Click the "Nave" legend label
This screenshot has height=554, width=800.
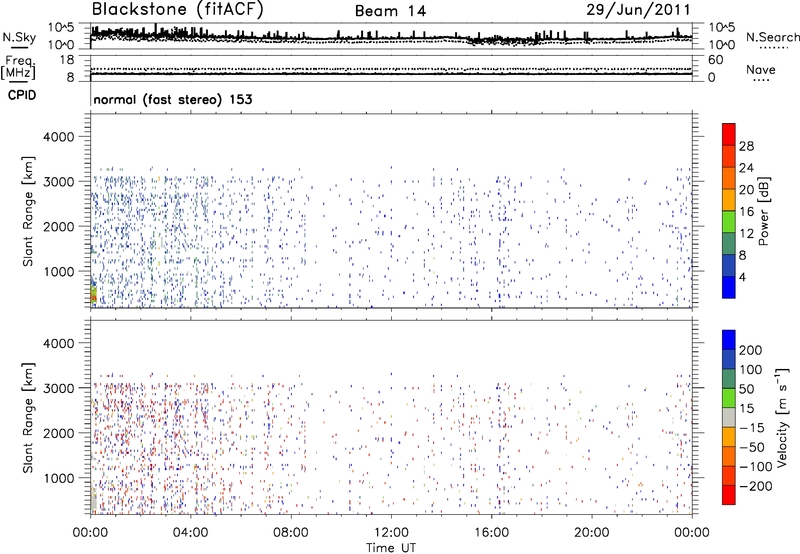click(761, 70)
